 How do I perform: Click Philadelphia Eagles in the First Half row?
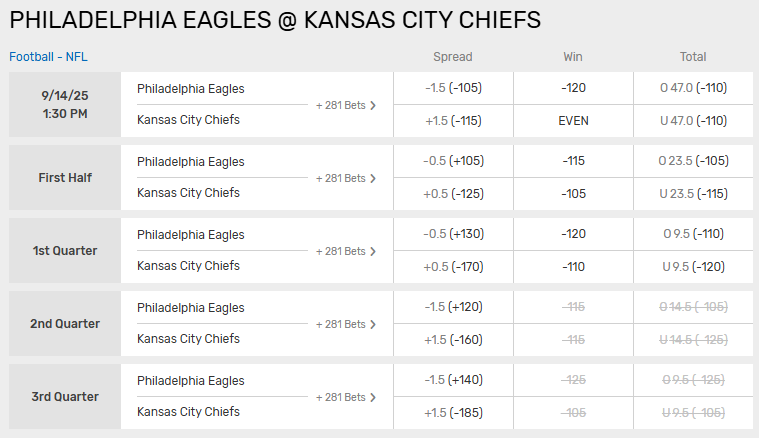pos(191,161)
